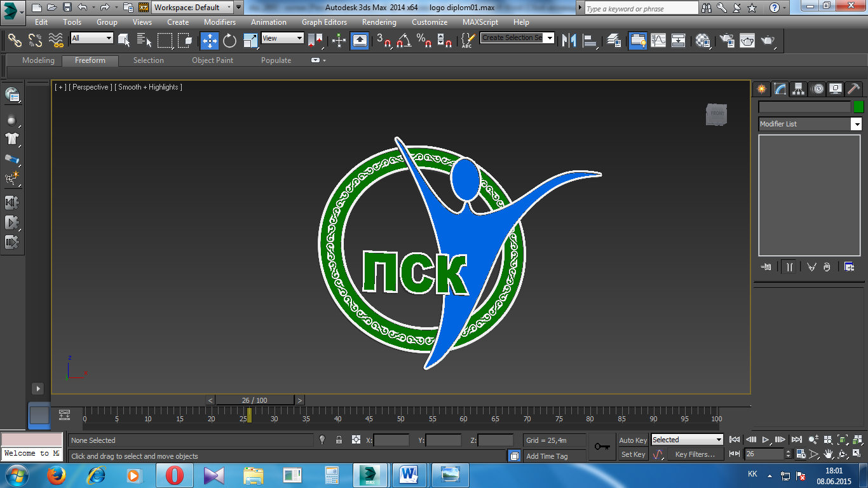Image resolution: width=868 pixels, height=488 pixels.
Task: Open the Curve Editor
Action: coord(658,40)
